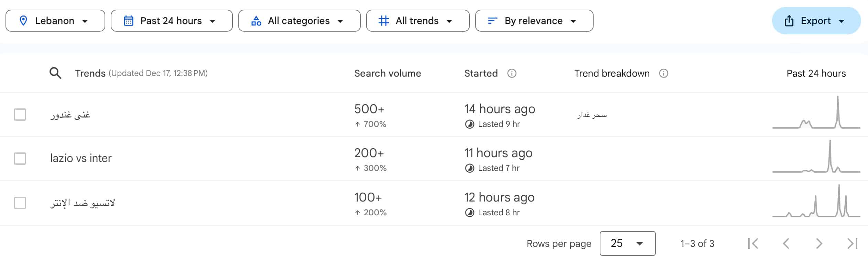Viewport: 868px width, 260px height.
Task: Open the All categories filter dropdown
Action: [299, 21]
